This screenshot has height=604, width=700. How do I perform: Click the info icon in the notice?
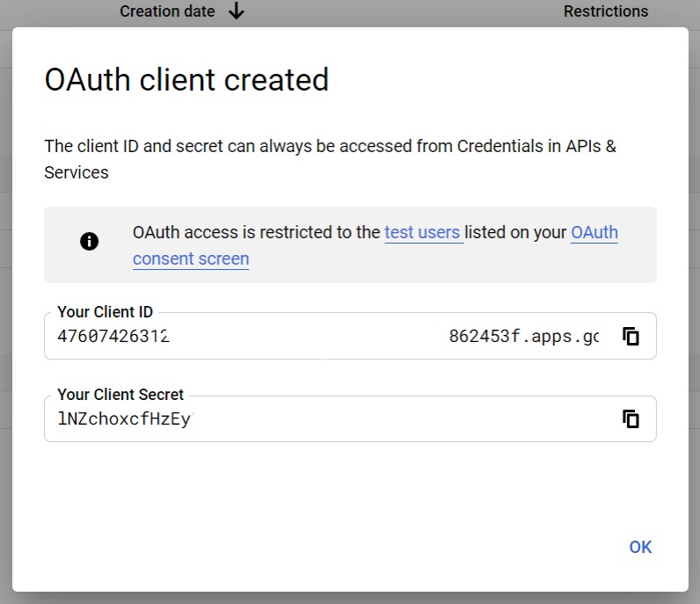90,242
